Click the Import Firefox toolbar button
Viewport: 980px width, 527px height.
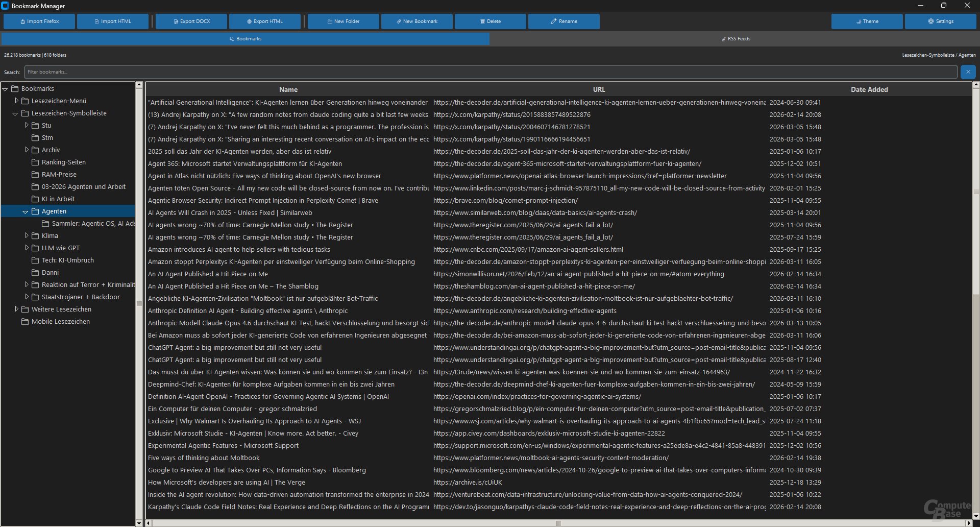point(39,21)
